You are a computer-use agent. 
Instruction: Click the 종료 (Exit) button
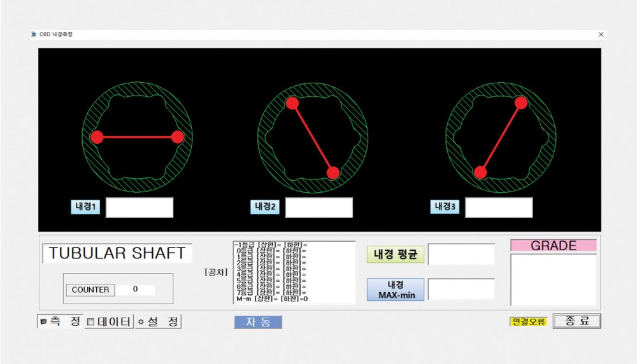pyautogui.click(x=576, y=321)
